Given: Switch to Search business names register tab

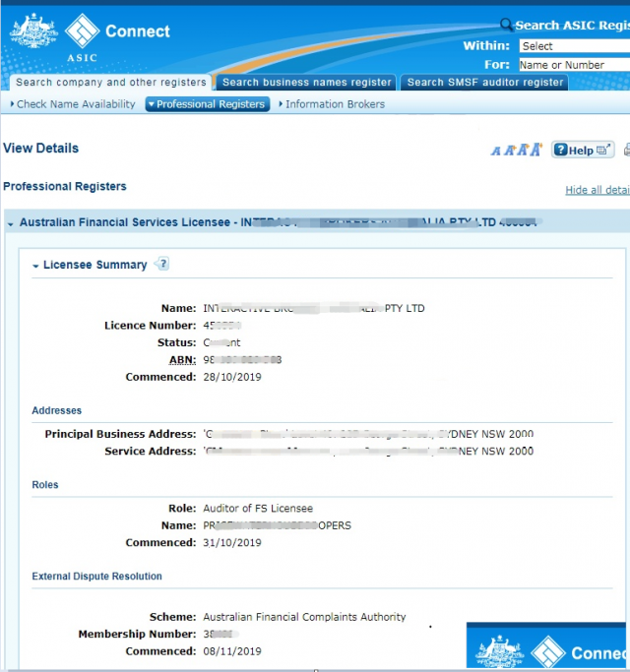Looking at the screenshot, I should [x=306, y=83].
